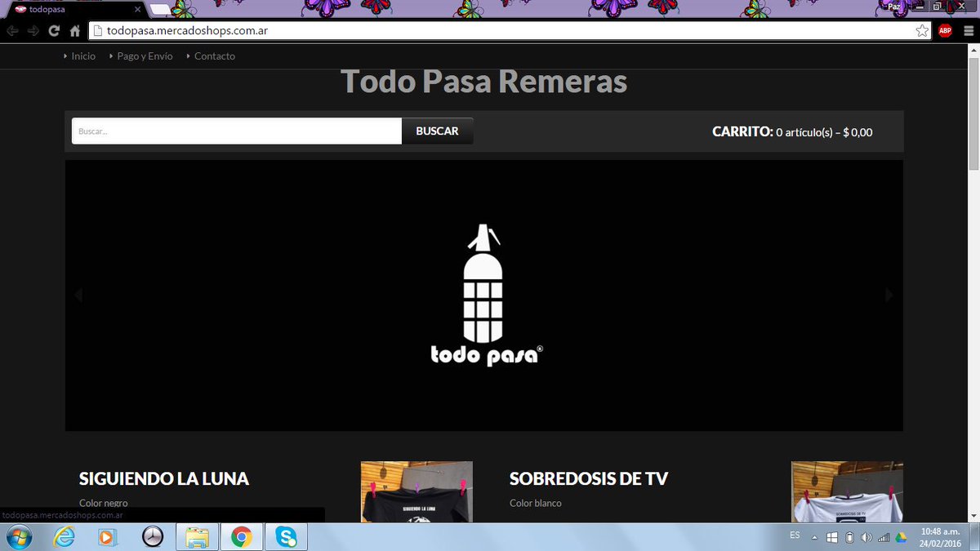
Task: Open the clock app in taskbar
Action: (152, 537)
